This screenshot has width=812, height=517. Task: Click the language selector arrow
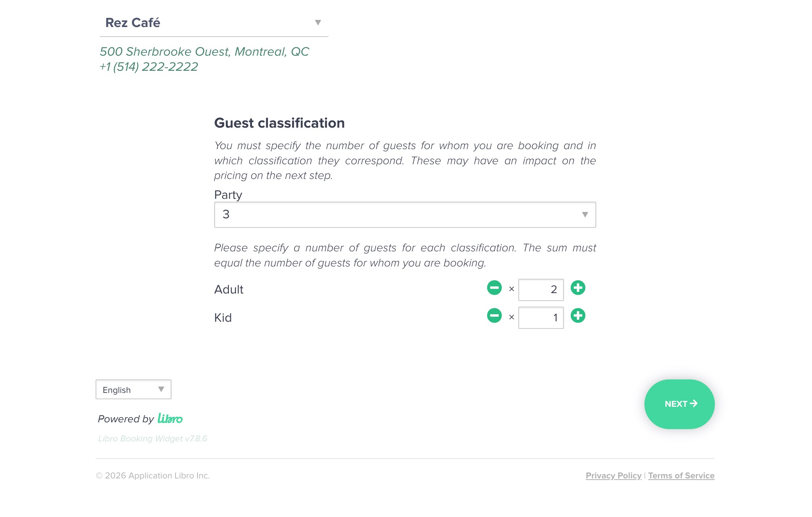click(161, 389)
